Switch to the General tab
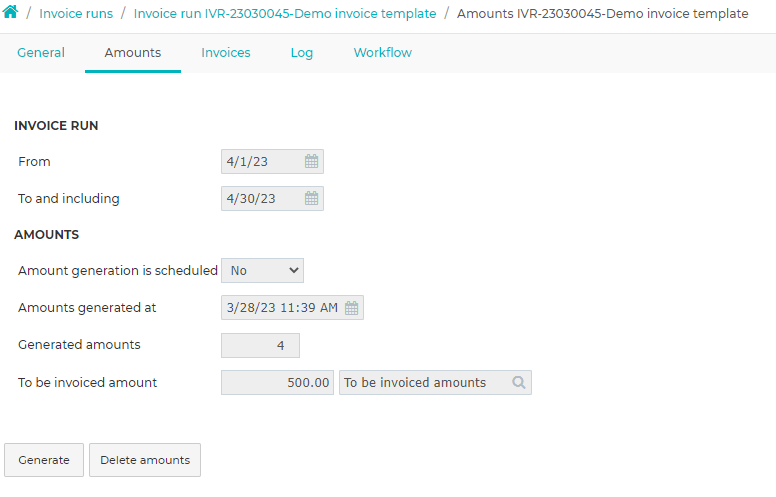Viewport: 776px width, 497px height. tap(41, 52)
